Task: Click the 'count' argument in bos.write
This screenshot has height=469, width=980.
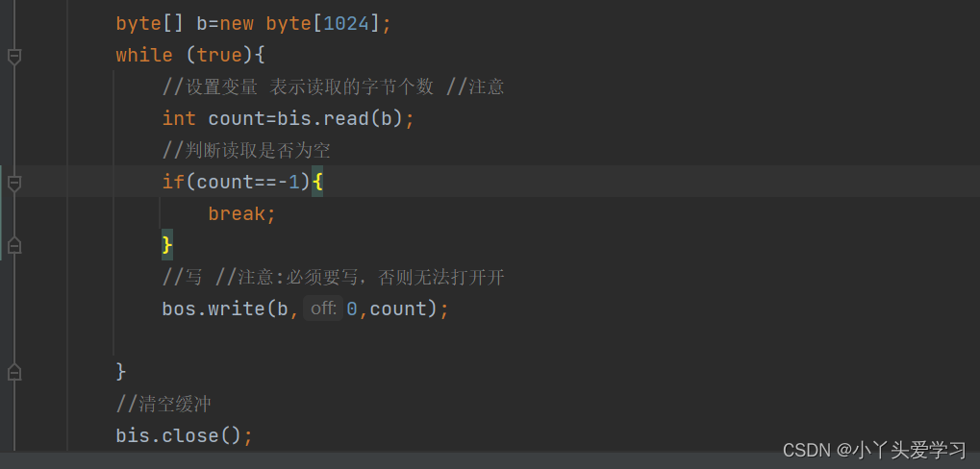Action: pyautogui.click(x=397, y=309)
